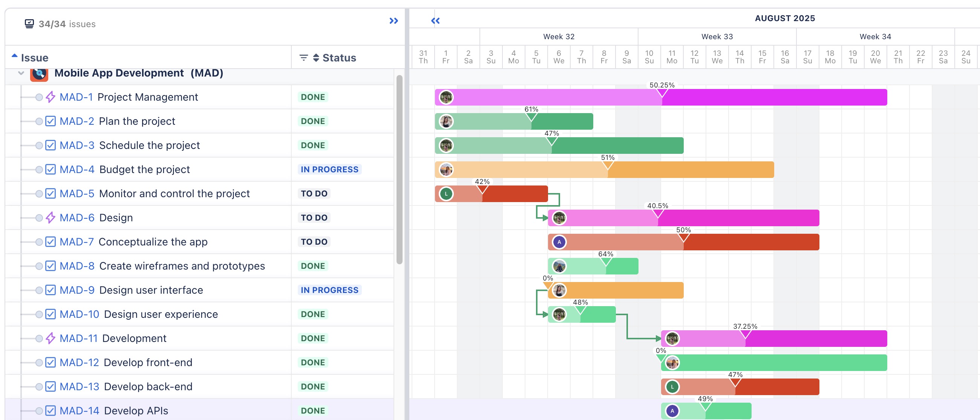Open the MAD-1 issue link

[76, 97]
